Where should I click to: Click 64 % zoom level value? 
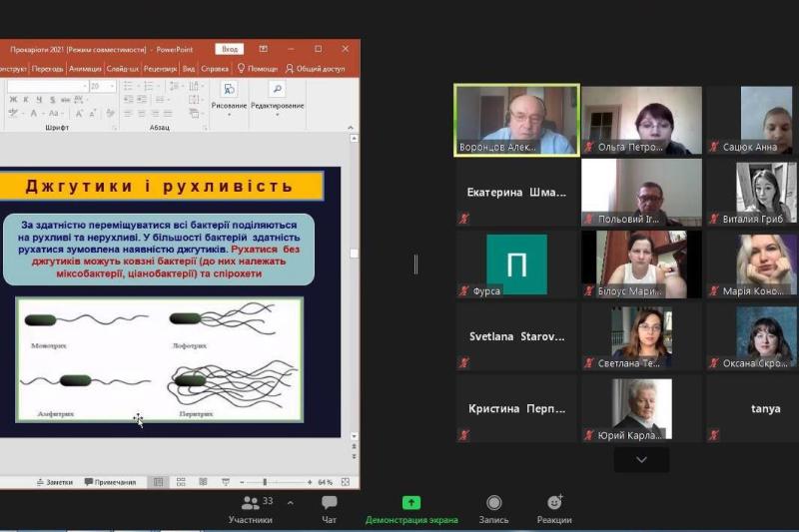tap(326, 482)
